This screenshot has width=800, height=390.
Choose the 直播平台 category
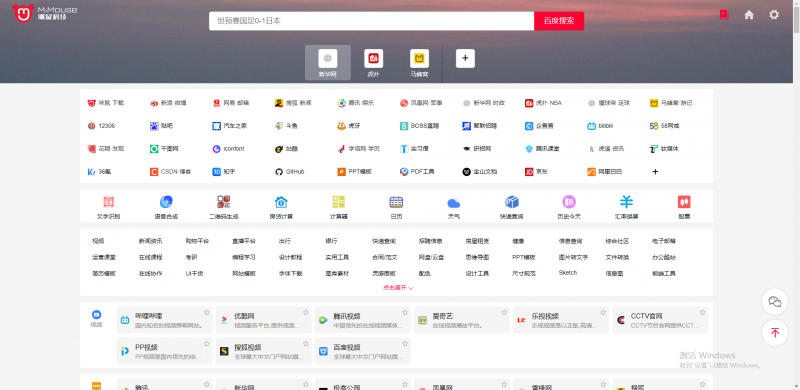244,241
